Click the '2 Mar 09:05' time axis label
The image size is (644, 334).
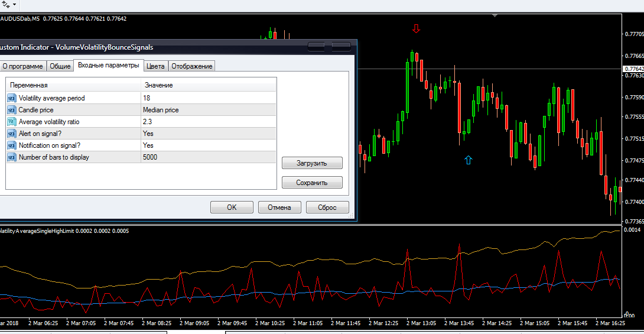point(194,323)
